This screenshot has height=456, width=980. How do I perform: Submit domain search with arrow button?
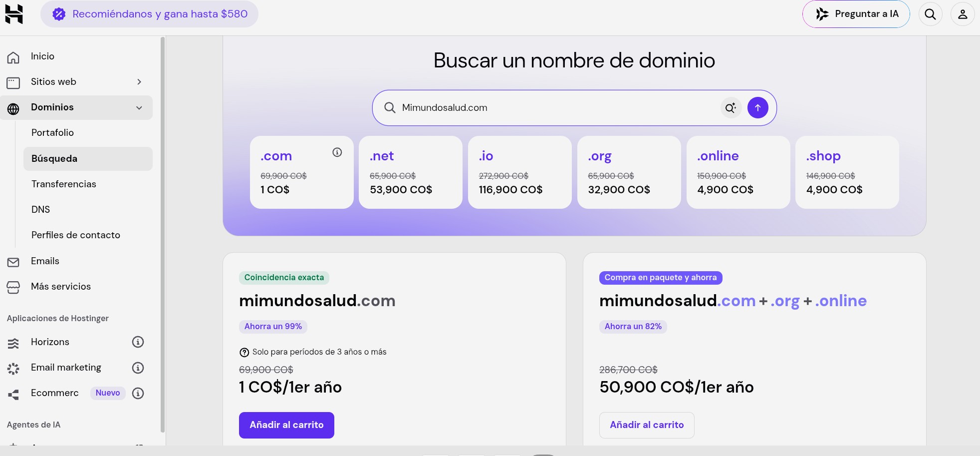[x=757, y=108]
